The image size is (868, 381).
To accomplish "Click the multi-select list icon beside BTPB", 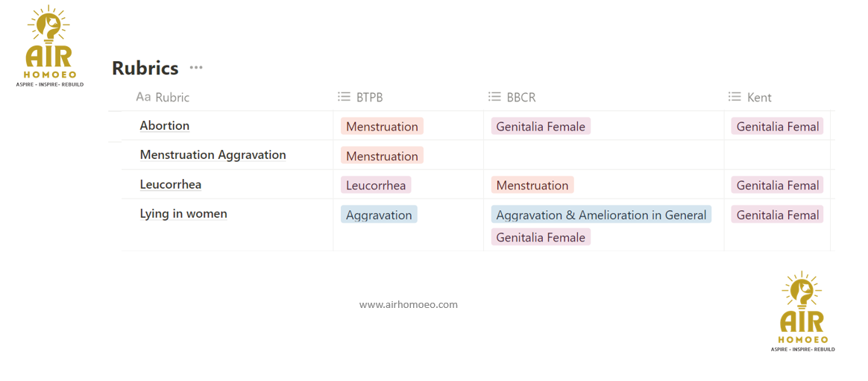I will [344, 97].
